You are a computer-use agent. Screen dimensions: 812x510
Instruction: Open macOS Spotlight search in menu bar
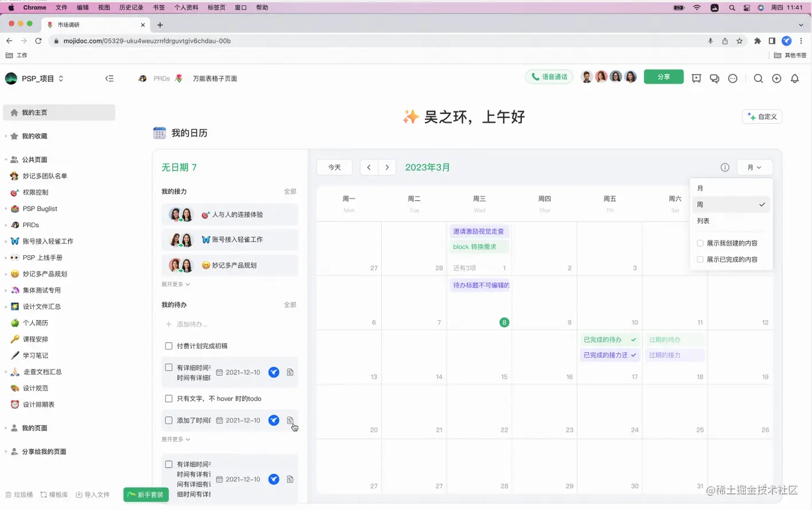pyautogui.click(x=732, y=7)
